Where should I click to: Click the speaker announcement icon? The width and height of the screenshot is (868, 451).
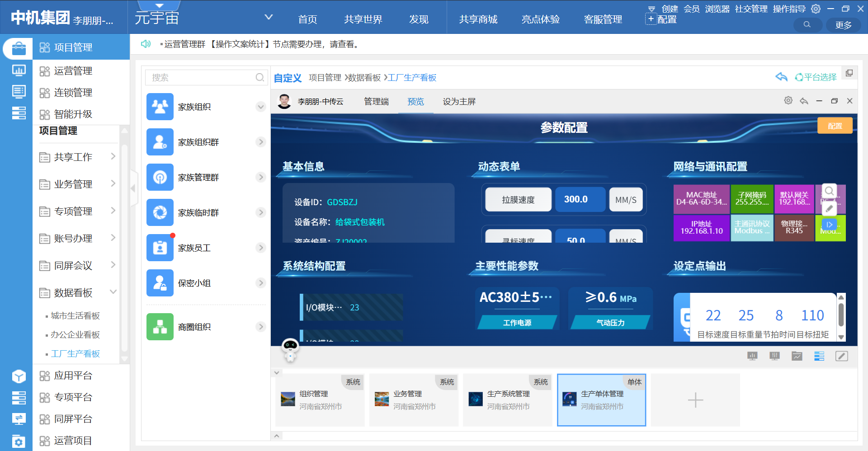coord(146,44)
